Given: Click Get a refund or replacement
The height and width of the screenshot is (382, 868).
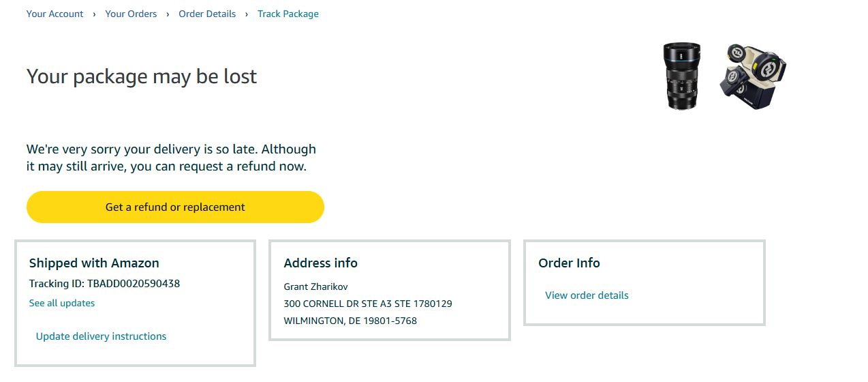Looking at the screenshot, I should click(x=175, y=207).
